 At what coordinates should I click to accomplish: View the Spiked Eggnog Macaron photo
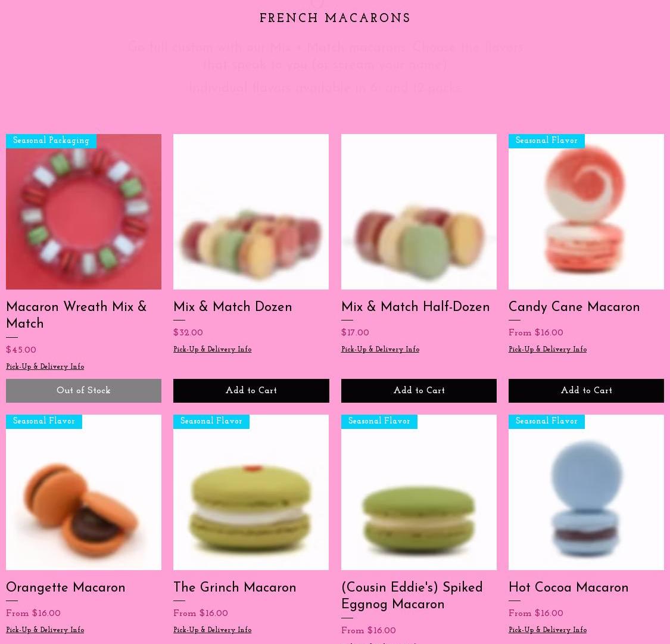pyautogui.click(x=419, y=492)
